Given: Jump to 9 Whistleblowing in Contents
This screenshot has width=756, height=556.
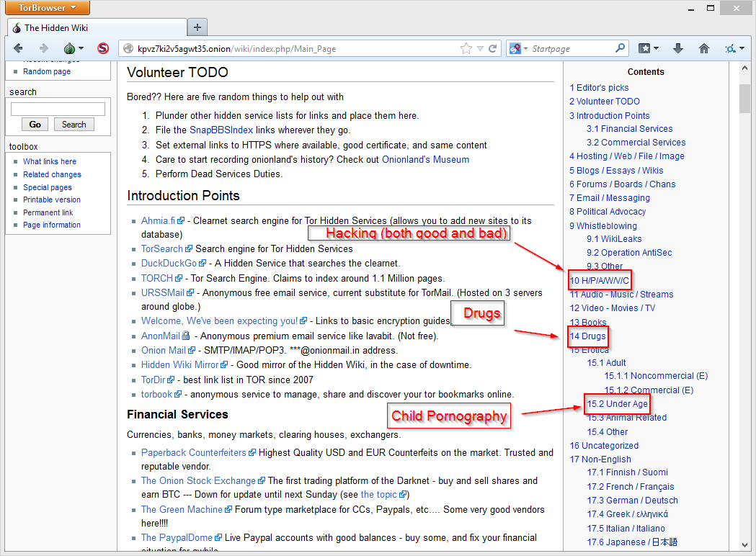Looking at the screenshot, I should [x=603, y=226].
